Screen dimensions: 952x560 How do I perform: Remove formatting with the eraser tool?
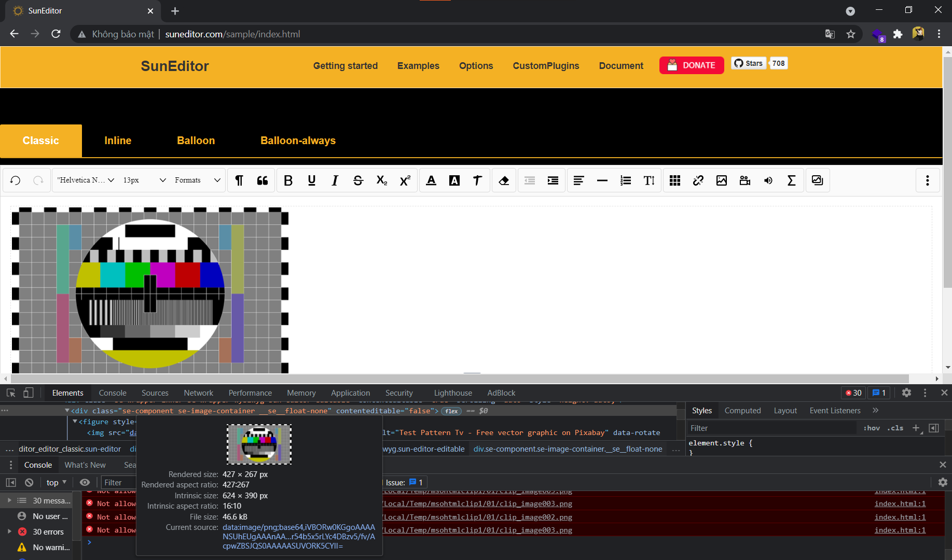pos(503,180)
